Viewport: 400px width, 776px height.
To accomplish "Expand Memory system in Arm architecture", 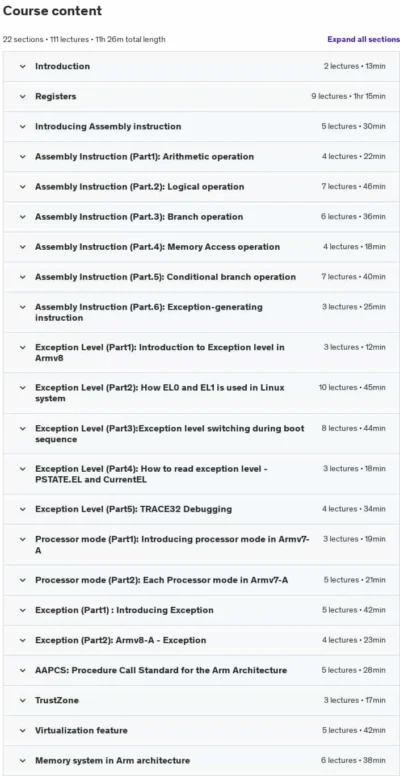I will 201,761.
